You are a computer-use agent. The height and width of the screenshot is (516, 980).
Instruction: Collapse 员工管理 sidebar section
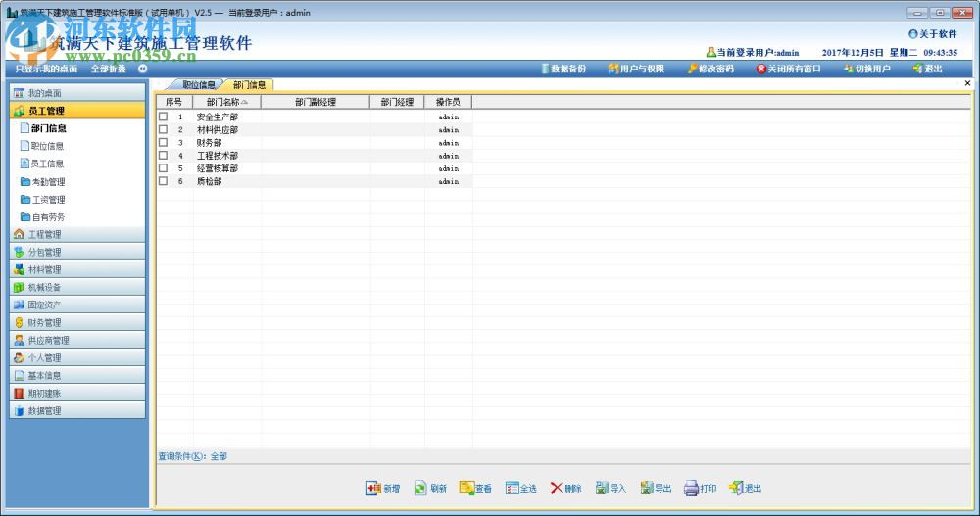coord(77,111)
